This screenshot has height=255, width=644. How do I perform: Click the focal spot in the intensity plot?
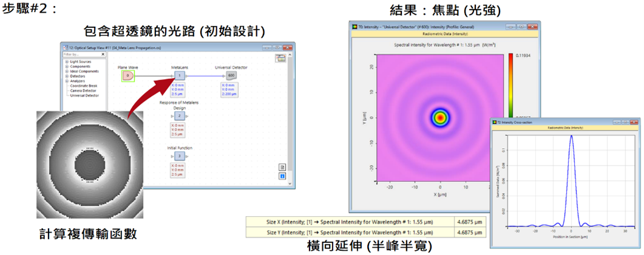click(441, 117)
